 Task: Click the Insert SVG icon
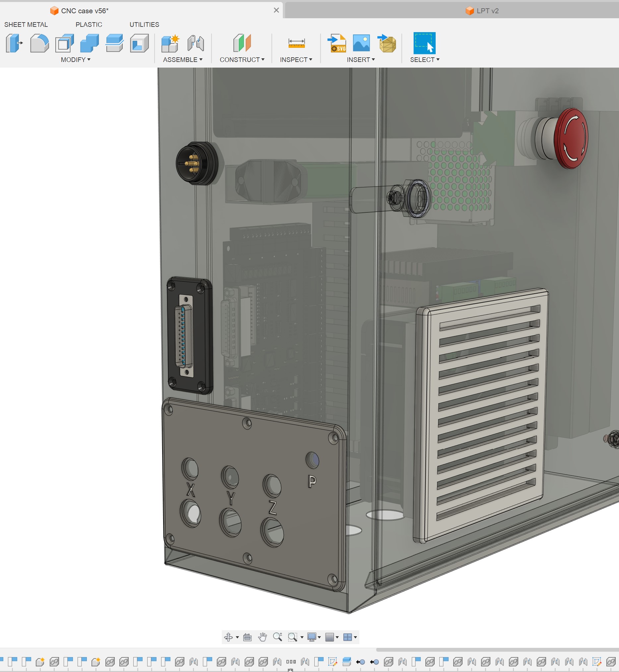(x=337, y=43)
